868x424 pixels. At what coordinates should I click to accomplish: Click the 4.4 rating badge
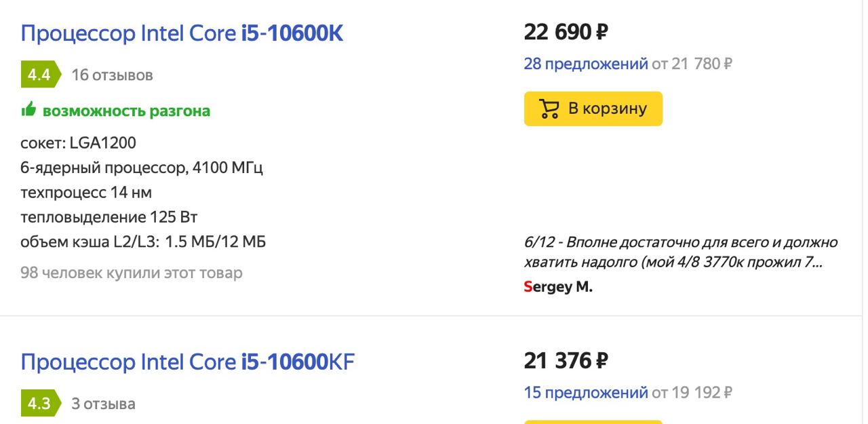40,75
